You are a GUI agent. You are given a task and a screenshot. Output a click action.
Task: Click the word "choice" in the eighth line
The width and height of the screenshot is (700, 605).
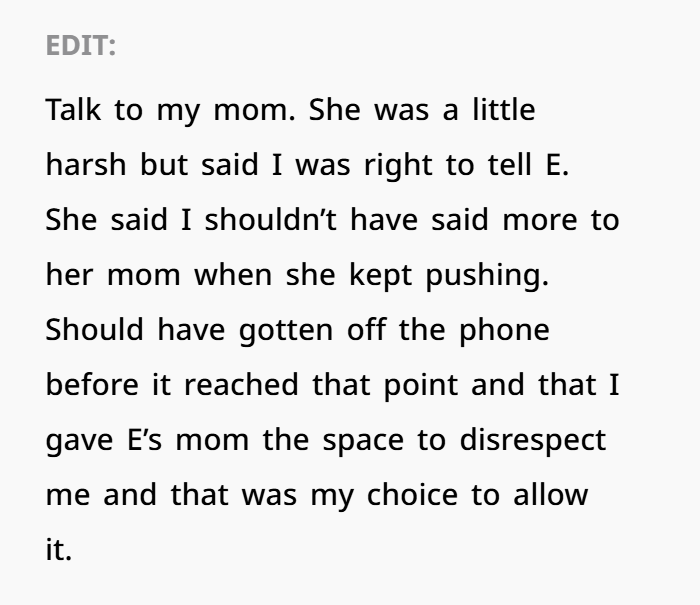pos(412,495)
